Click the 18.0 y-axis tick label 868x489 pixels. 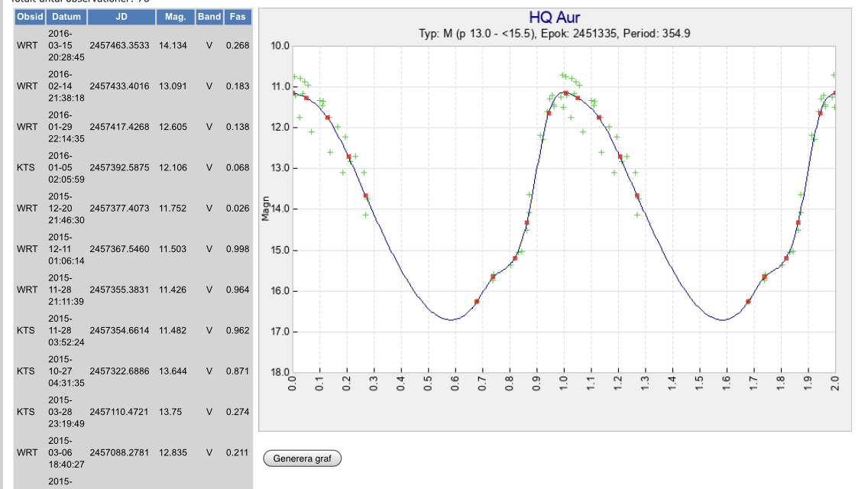[280, 373]
